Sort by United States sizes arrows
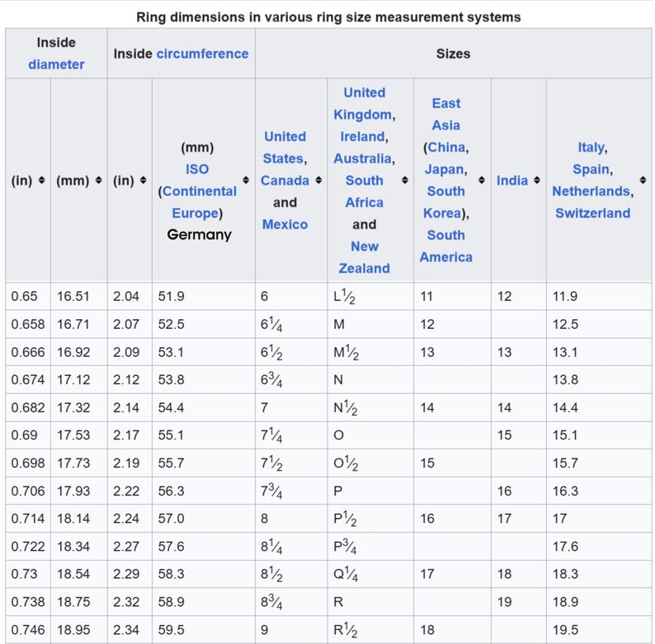Viewport: 655px width, 644px height. point(318,180)
